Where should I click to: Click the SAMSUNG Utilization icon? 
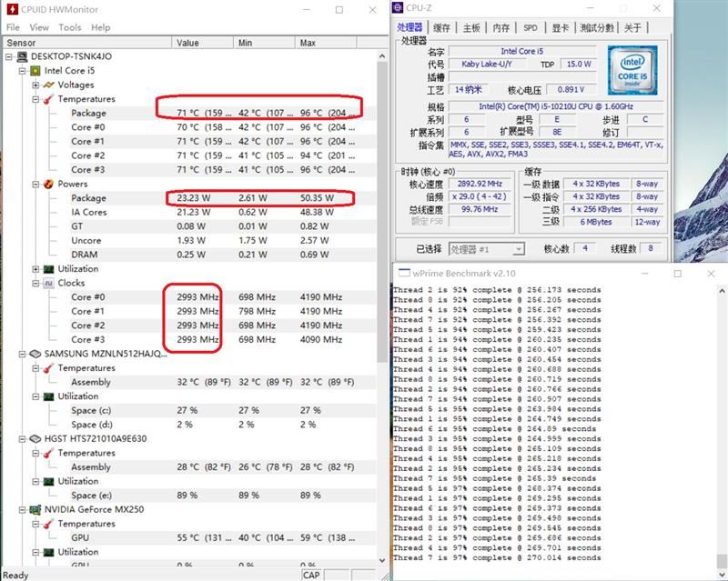(48, 396)
